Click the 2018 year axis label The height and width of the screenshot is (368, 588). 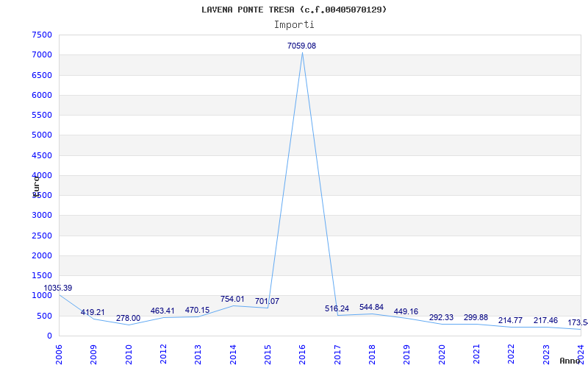372,354
